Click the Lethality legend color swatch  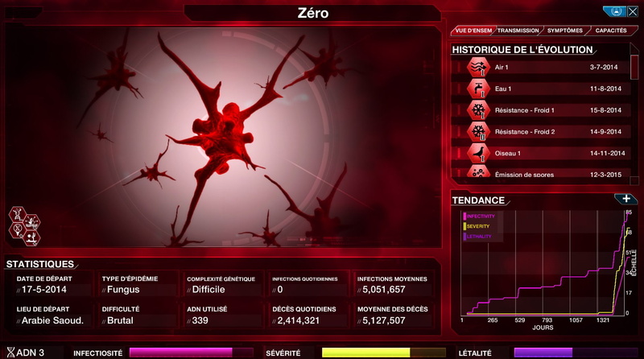pyautogui.click(x=464, y=237)
